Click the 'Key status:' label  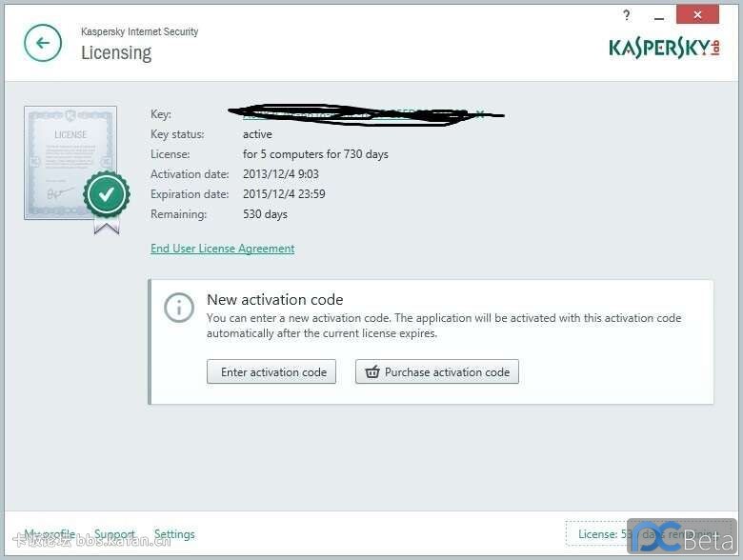(177, 134)
